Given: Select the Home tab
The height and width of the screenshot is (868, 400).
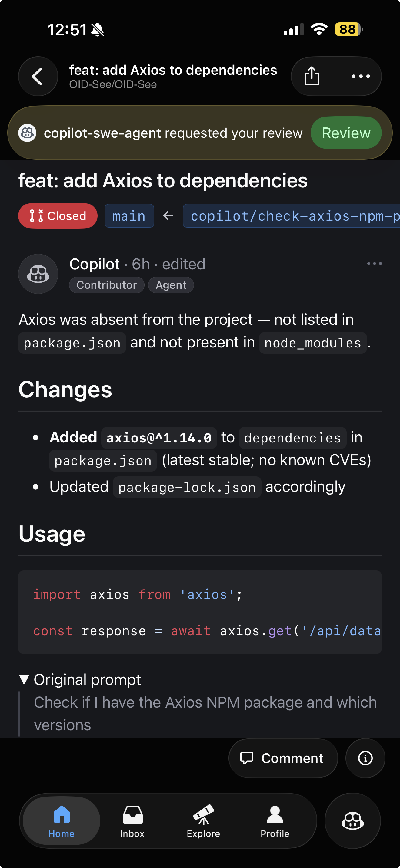Looking at the screenshot, I should pyautogui.click(x=62, y=821).
